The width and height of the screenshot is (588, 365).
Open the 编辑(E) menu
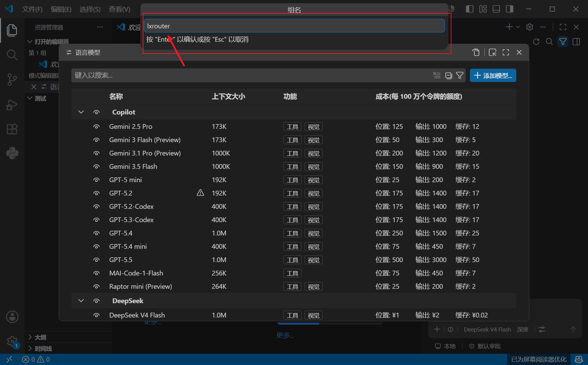tap(61, 9)
